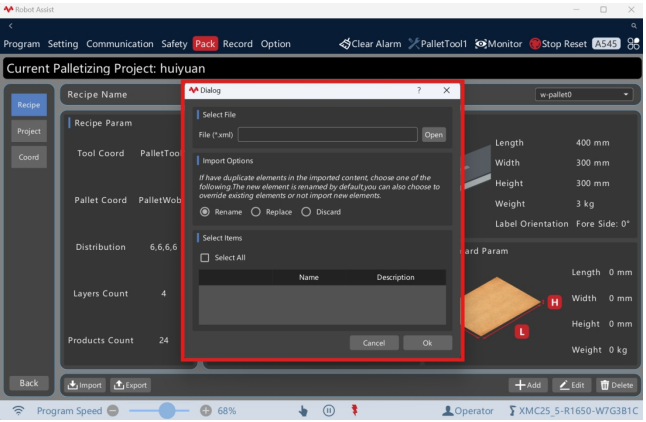646x422 pixels.
Task: Open the apps grid icon at top right
Action: coord(633,44)
